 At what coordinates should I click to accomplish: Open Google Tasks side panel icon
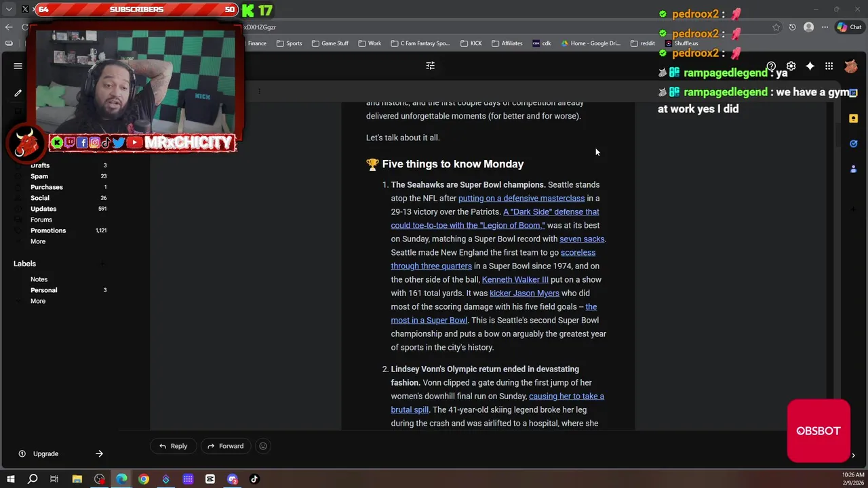[853, 144]
